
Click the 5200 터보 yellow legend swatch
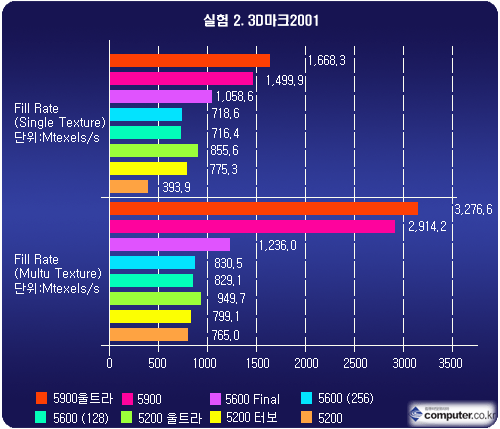[216, 417]
